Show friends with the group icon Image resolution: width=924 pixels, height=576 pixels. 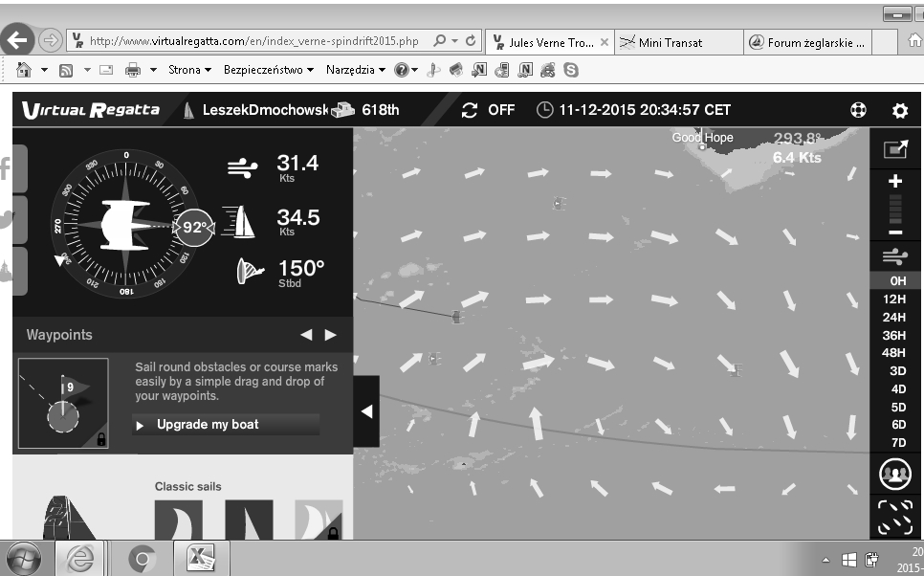895,474
